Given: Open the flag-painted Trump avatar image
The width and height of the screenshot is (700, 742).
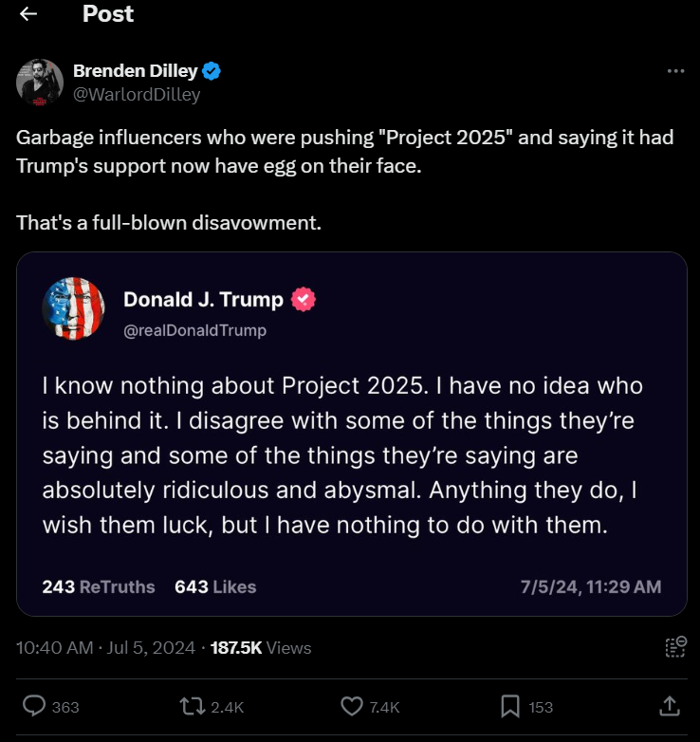Looking at the screenshot, I should (x=74, y=308).
